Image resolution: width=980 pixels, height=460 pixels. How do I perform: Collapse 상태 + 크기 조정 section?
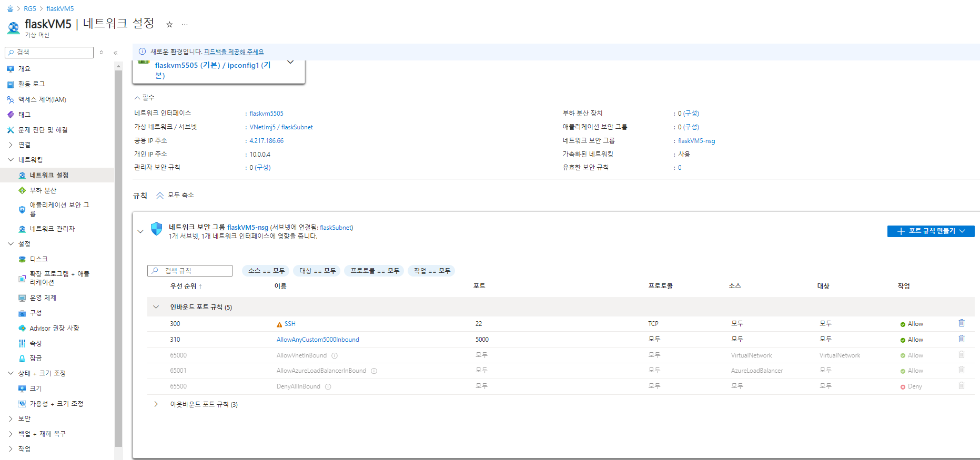point(11,373)
